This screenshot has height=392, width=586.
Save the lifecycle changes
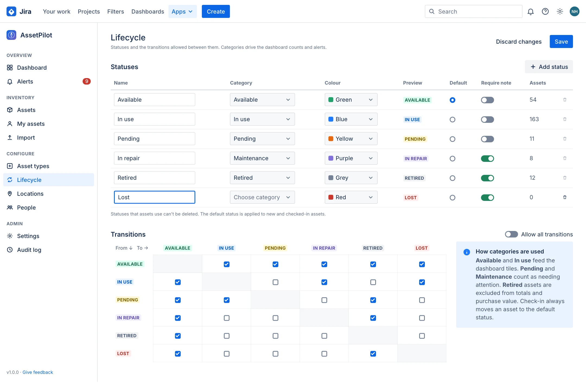(561, 41)
